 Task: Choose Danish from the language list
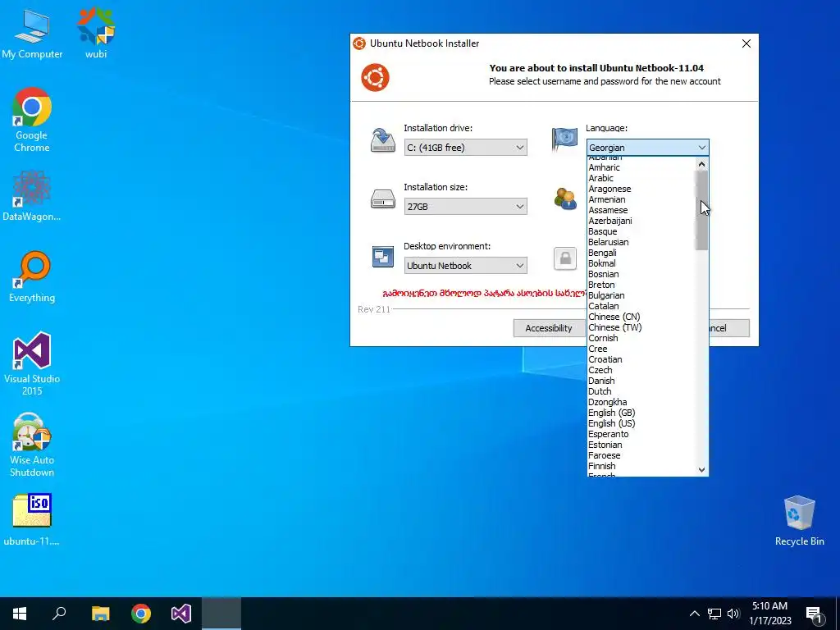(x=641, y=381)
